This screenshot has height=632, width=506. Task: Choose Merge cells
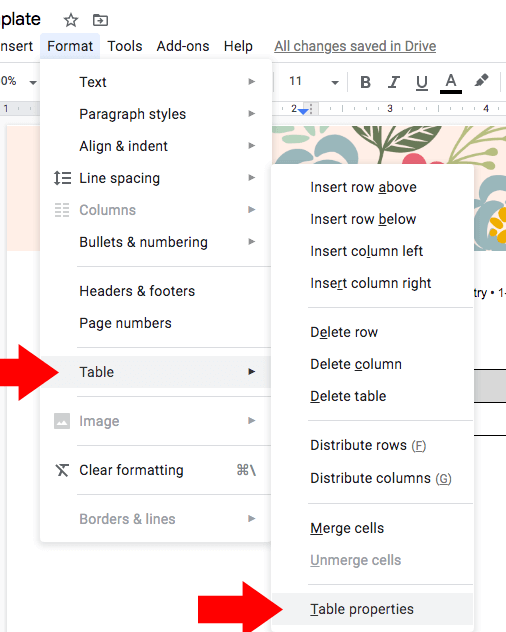373,528
